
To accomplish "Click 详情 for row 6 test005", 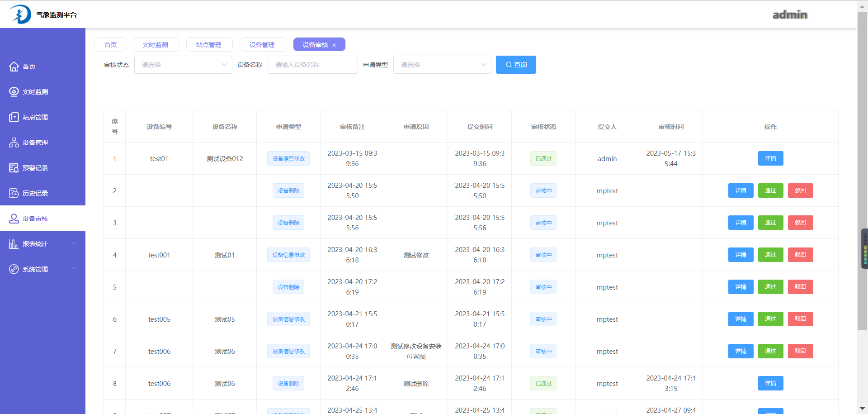I will point(741,319).
